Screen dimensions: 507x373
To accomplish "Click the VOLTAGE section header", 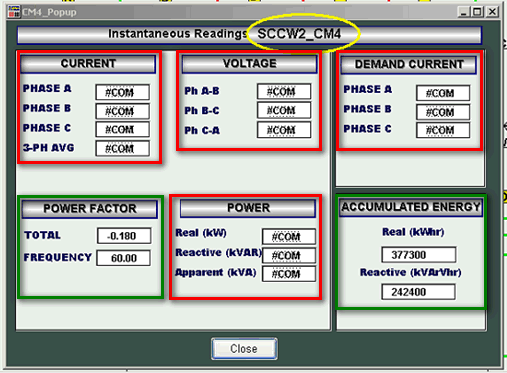I will point(249,64).
